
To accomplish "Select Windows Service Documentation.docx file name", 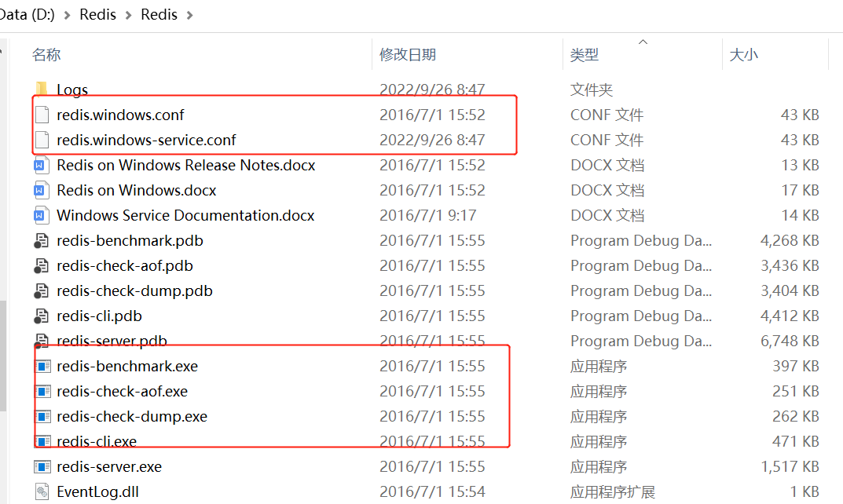I will pyautogui.click(x=185, y=215).
